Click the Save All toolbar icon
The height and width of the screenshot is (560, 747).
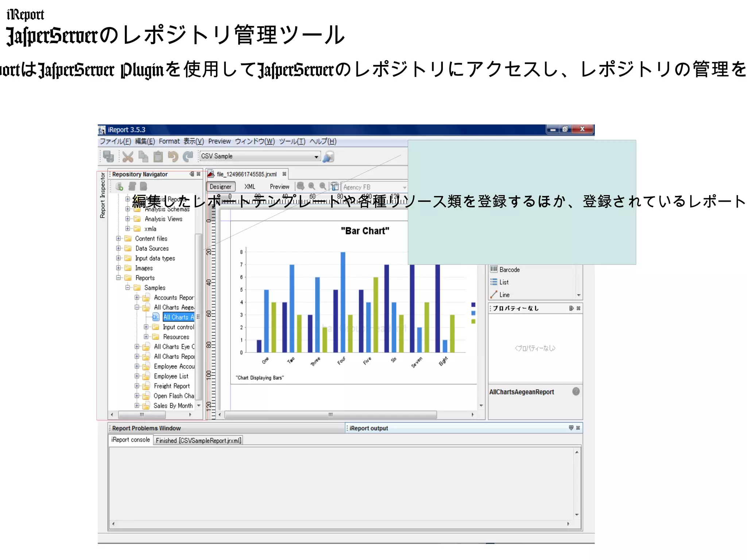click(x=108, y=157)
